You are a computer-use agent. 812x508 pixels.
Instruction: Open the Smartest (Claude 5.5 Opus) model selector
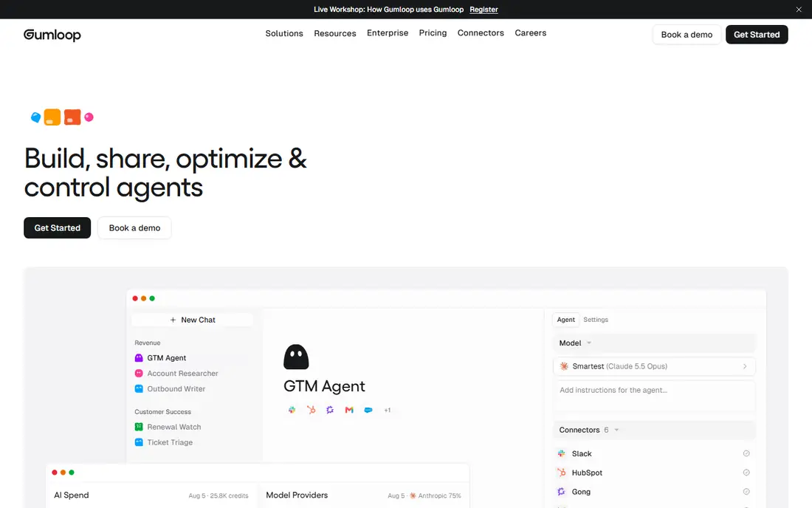[654, 366]
